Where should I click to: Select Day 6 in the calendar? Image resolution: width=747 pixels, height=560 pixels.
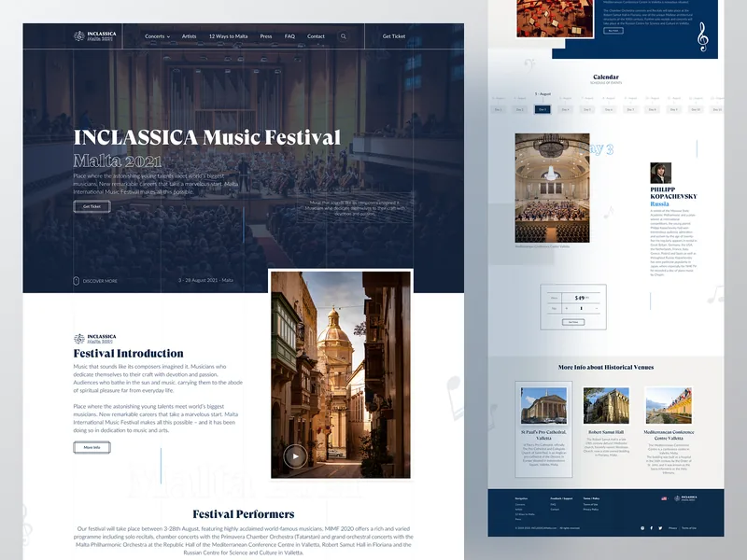609,109
